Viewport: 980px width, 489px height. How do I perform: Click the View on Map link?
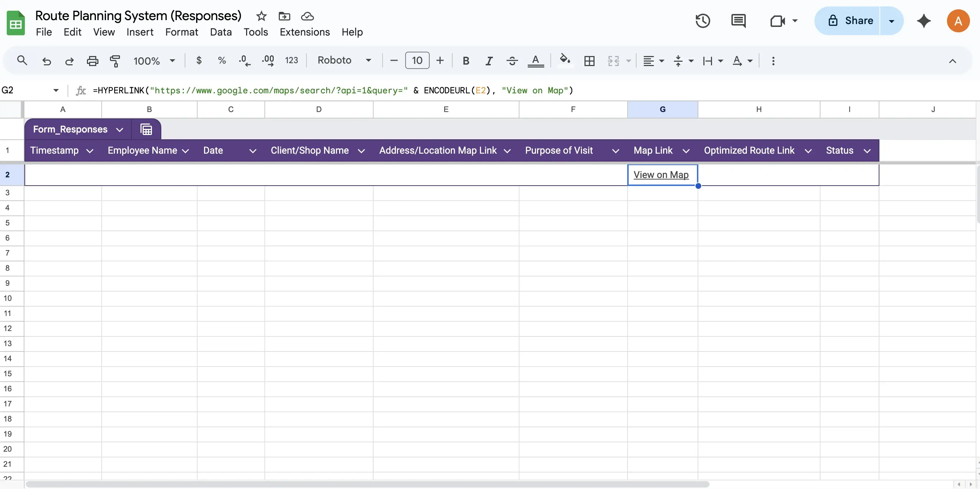(662, 174)
